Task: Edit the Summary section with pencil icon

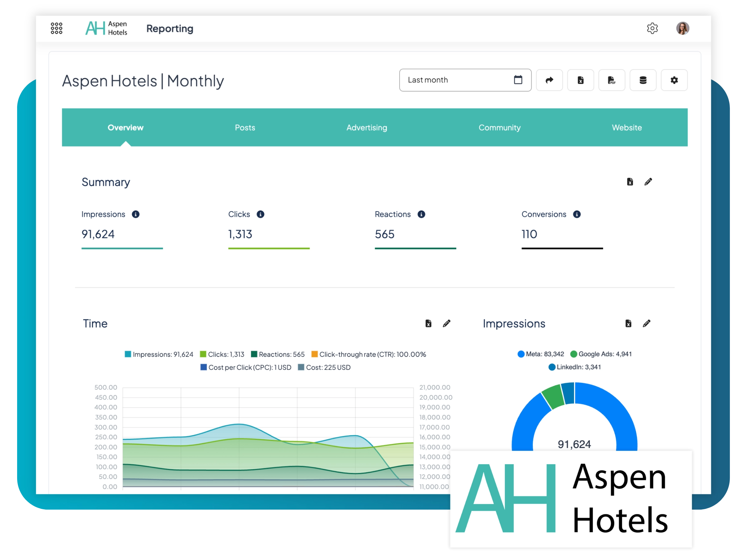Action: point(648,182)
